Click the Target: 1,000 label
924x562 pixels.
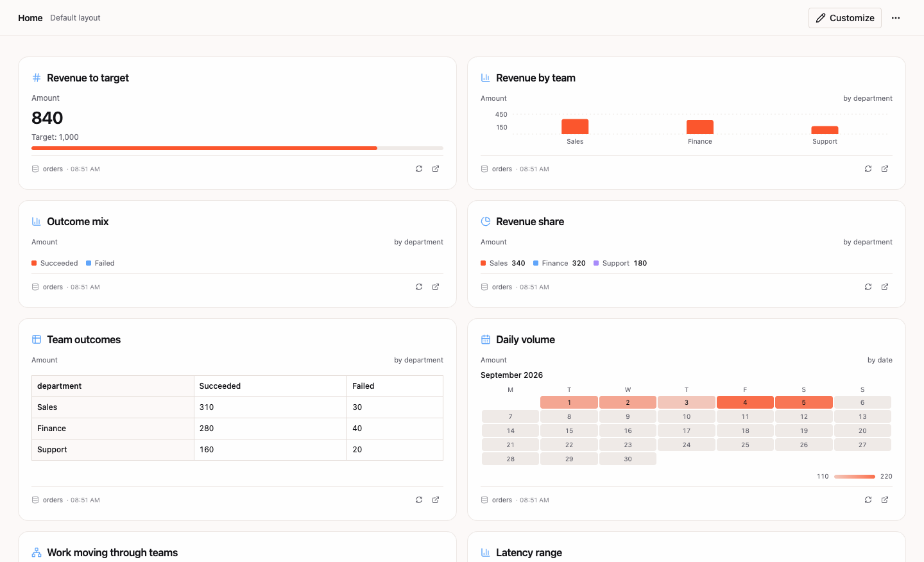pos(55,137)
